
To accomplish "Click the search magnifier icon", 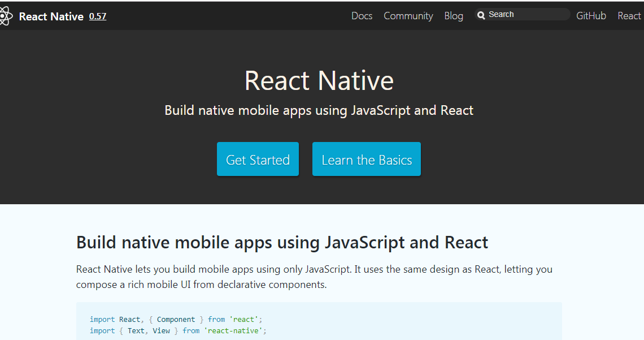I will 481,15.
